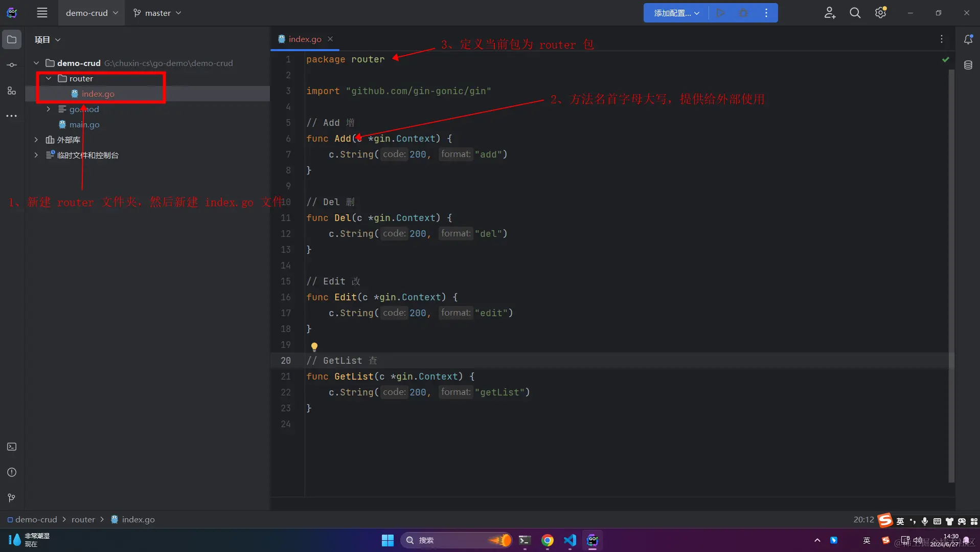
Task: Click the 20:12 cursor position indicator
Action: 863,519
